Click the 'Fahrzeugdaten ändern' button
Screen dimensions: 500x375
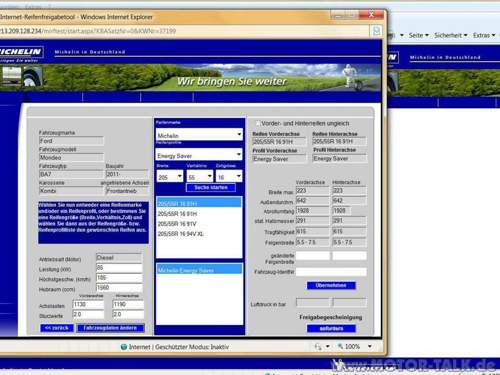pos(110,328)
